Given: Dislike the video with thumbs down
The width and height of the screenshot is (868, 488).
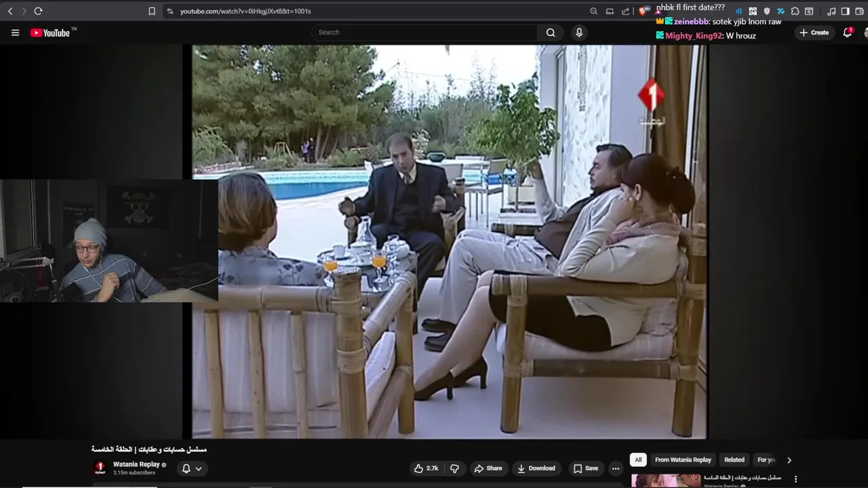Looking at the screenshot, I should pos(454,468).
